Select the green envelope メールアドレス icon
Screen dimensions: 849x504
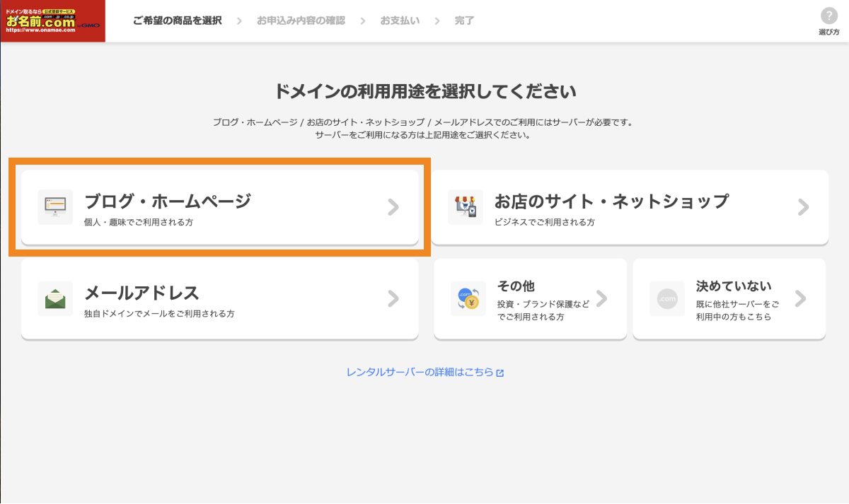point(56,298)
